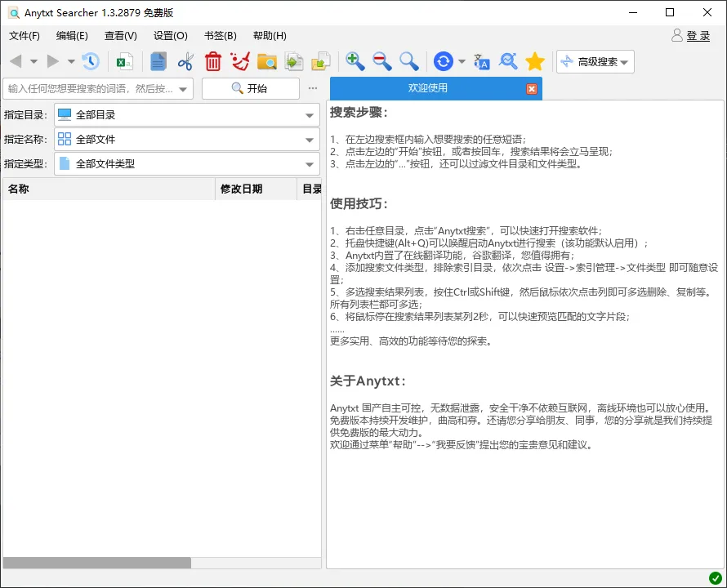The width and height of the screenshot is (727, 588).
Task: Click the blue document copy icon
Action: (158, 61)
